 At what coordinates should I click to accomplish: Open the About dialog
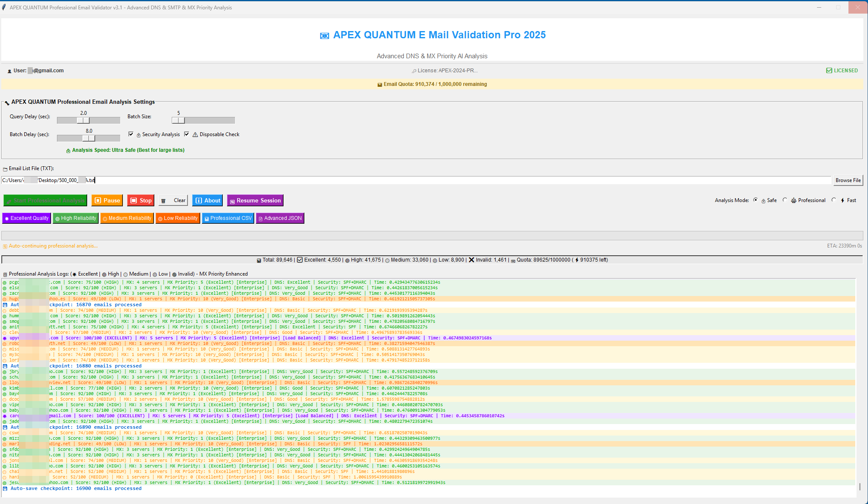[x=208, y=200]
